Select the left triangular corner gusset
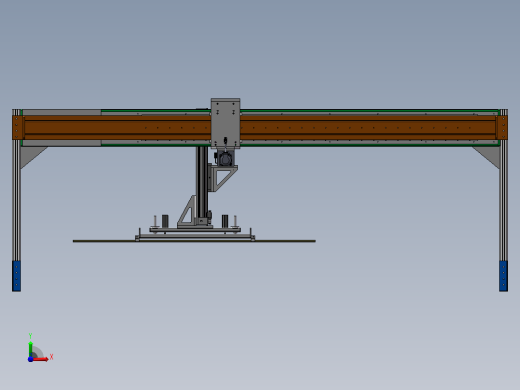The image size is (520, 390). (x=30, y=155)
